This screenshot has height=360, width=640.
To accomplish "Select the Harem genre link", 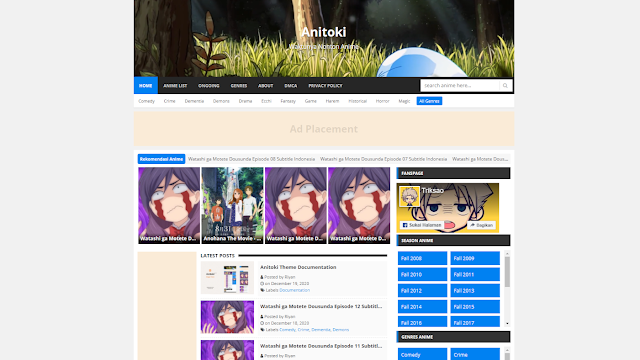I will (332, 101).
